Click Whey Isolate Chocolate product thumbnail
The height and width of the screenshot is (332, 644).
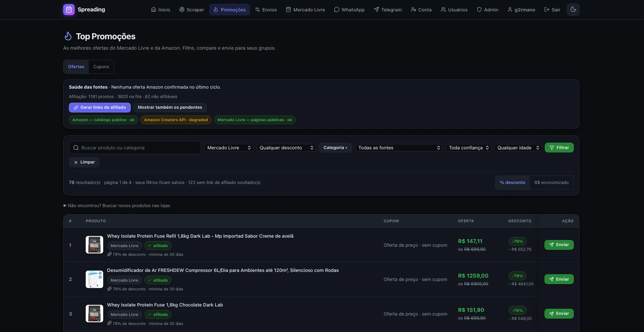94,314
